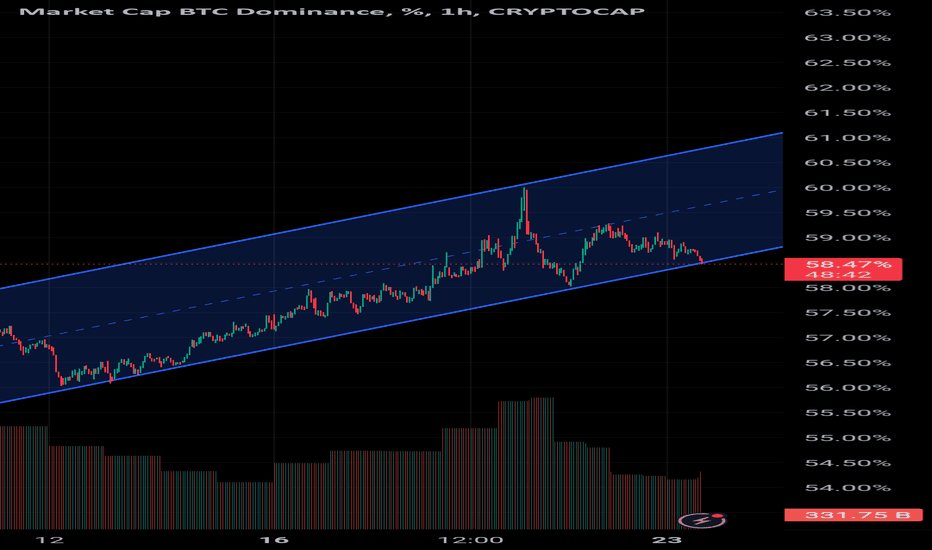Click the 59.00% price axis label

(x=848, y=238)
